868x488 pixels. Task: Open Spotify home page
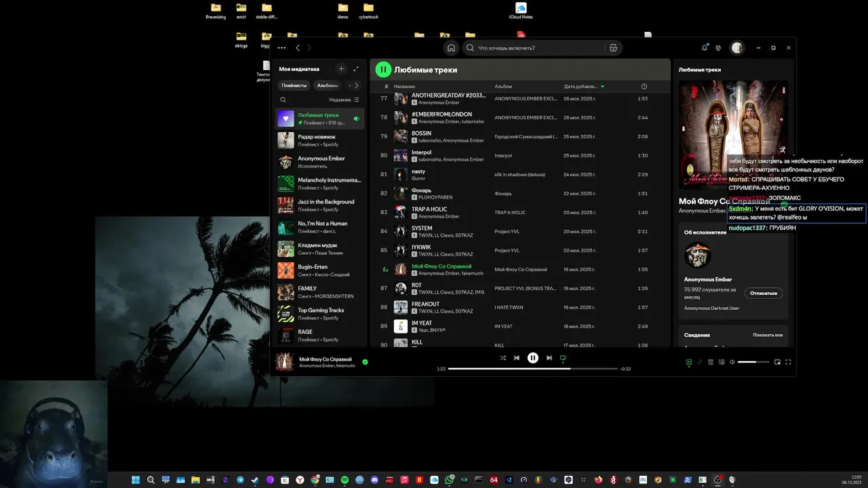451,48
